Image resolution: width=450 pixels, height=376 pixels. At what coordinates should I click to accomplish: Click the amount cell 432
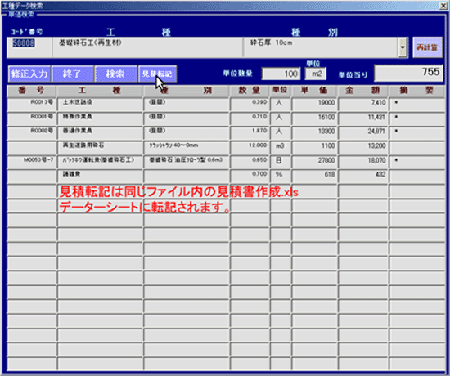coord(363,176)
